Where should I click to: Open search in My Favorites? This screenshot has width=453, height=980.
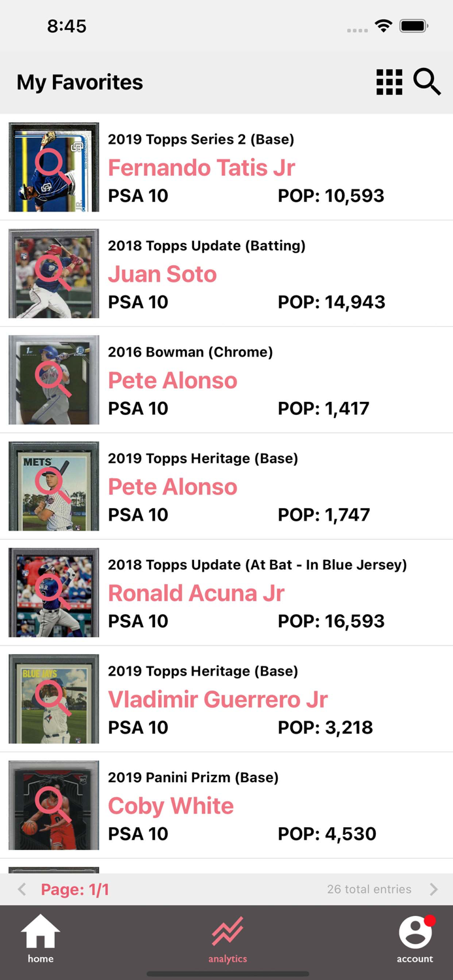427,82
